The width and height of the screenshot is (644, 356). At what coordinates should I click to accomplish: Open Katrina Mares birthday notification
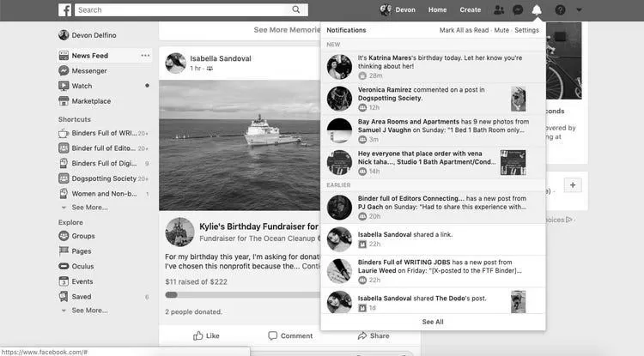click(433, 67)
